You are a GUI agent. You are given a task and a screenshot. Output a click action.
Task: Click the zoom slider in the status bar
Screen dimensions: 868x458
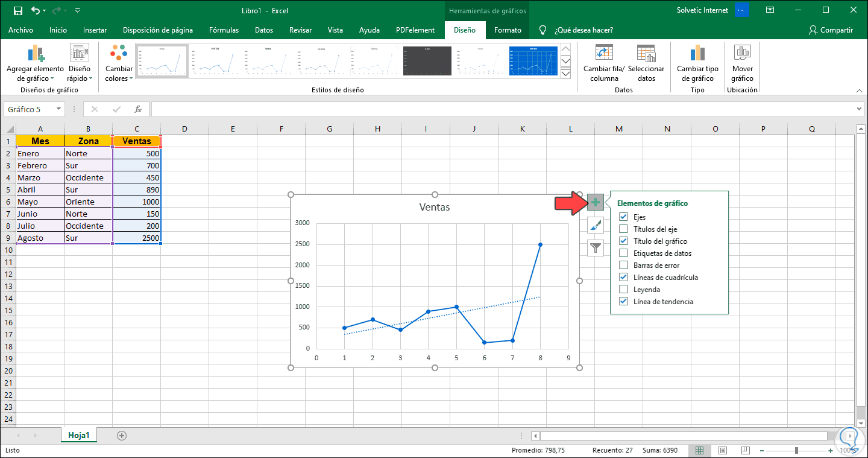tap(797, 450)
